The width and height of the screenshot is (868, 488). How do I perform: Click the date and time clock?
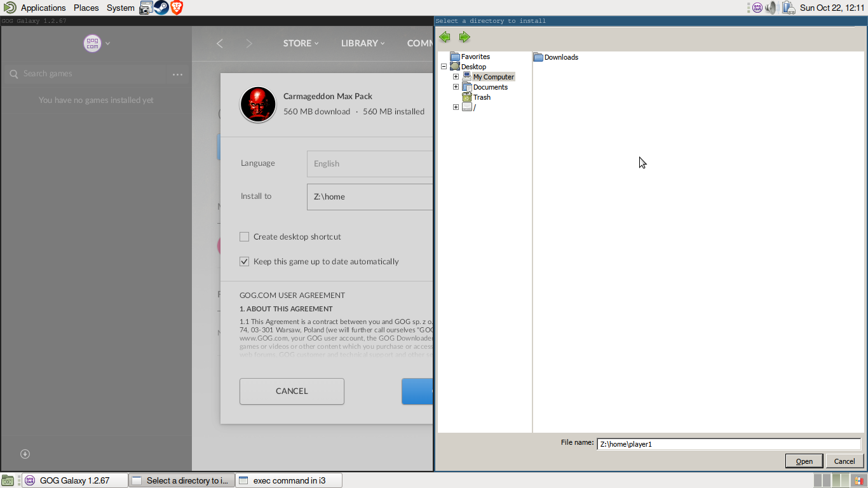pyautogui.click(x=832, y=8)
